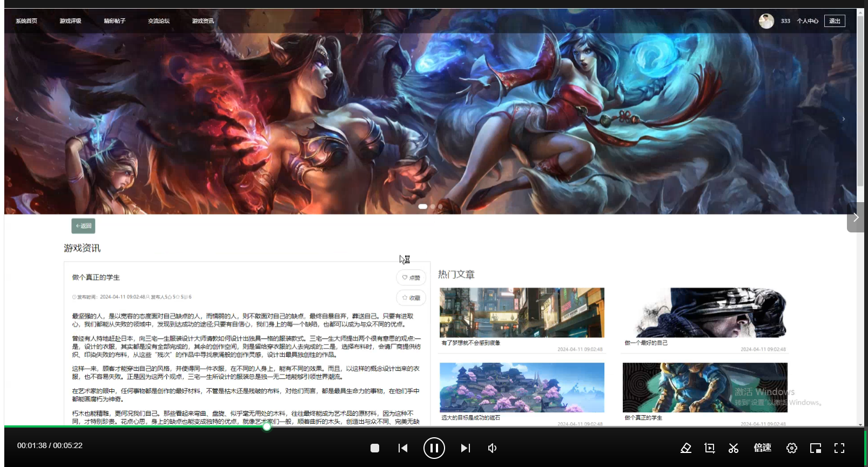The width and height of the screenshot is (868, 467).
Task: Open thumbnail for 有了梦想就不会感到疲惫
Action: [522, 312]
